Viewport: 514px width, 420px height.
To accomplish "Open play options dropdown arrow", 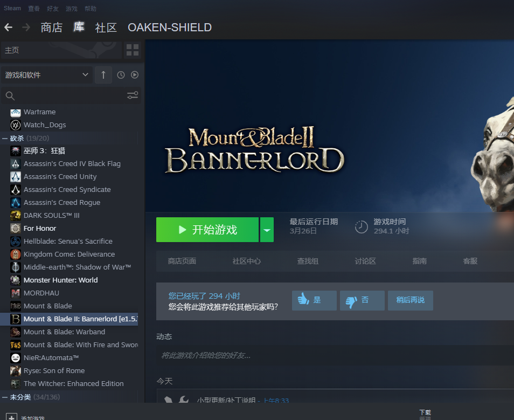I will [x=267, y=230].
